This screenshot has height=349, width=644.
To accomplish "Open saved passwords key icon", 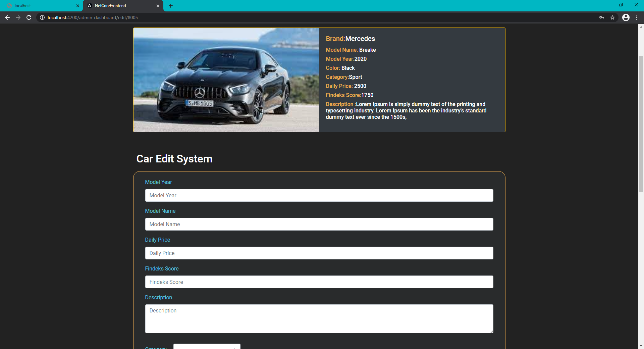I will 602,17.
